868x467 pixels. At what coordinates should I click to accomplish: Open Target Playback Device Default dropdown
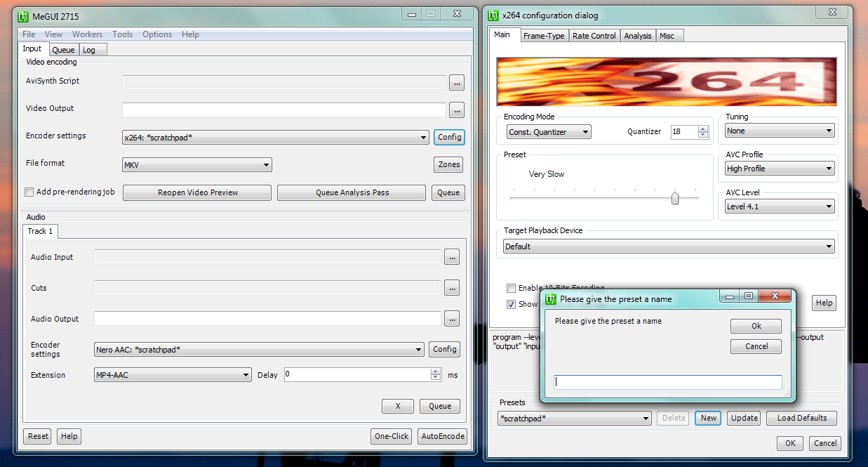tap(669, 246)
